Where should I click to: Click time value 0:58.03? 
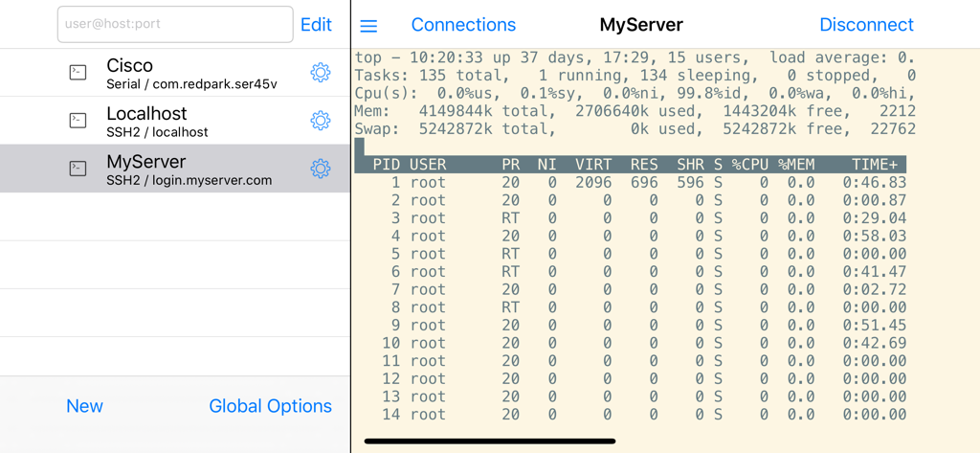click(875, 236)
